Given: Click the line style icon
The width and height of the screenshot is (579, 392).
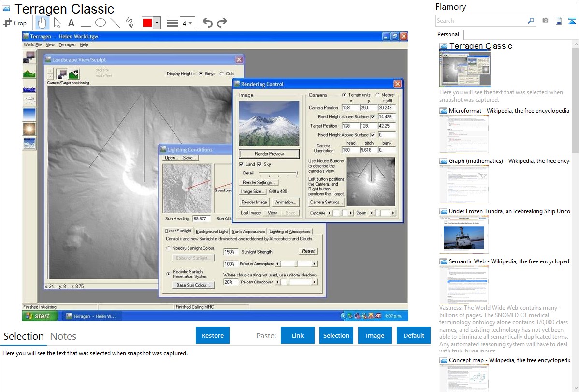Looking at the screenshot, I should point(173,23).
